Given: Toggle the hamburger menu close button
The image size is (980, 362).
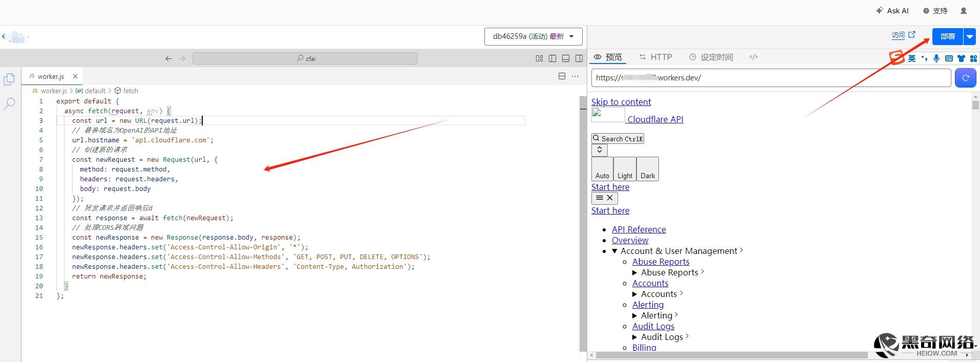Looking at the screenshot, I should 605,198.
